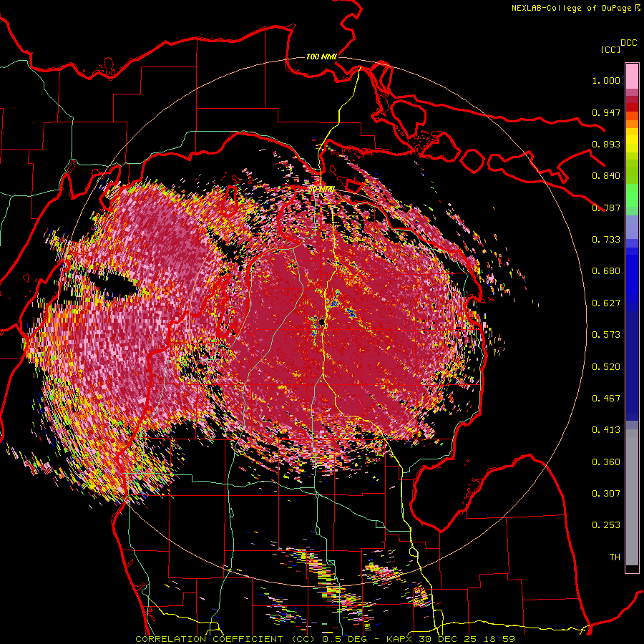This screenshot has height=644, width=644.
Task: Select the 0.680 scale value
Action: [x=606, y=271]
